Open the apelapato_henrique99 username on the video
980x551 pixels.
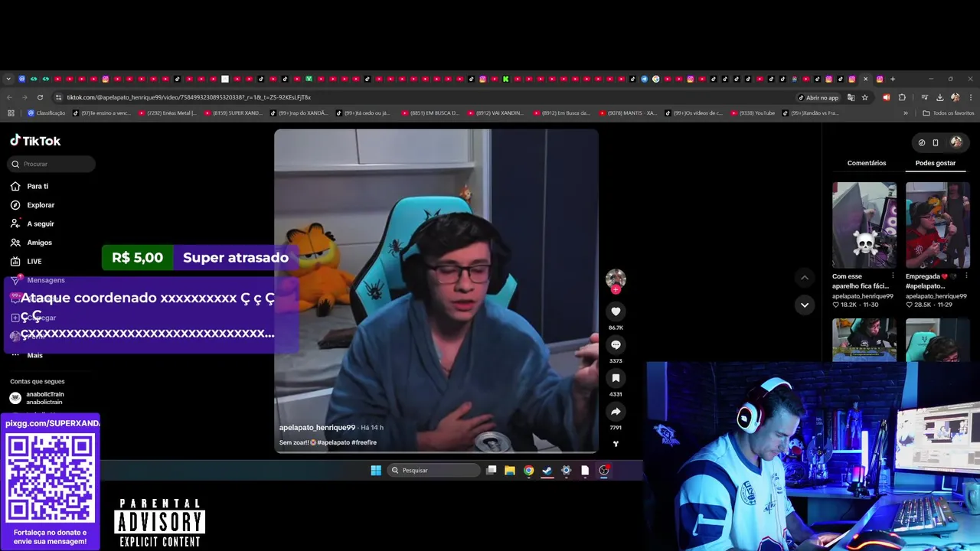pos(317,428)
